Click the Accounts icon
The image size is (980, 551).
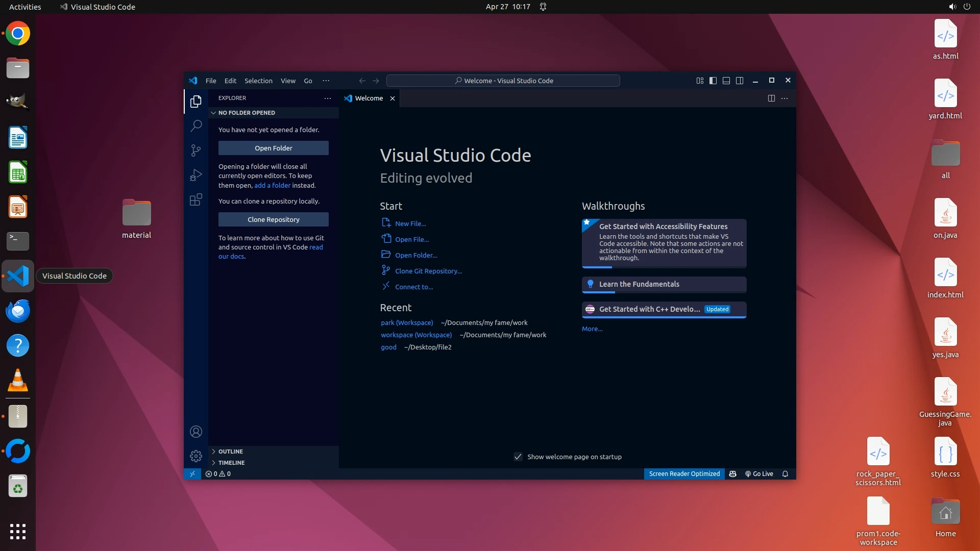tap(196, 432)
